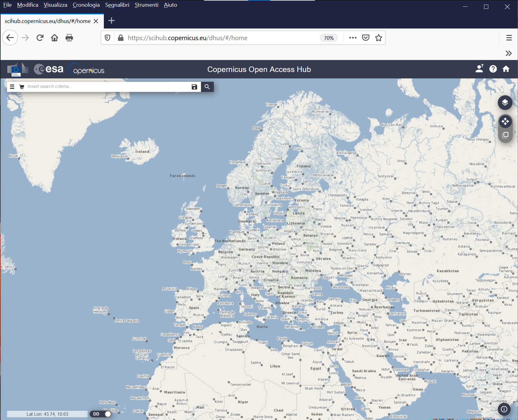Select the navigation pan mode icon
Image resolution: width=518 pixels, height=420 pixels.
[x=505, y=122]
